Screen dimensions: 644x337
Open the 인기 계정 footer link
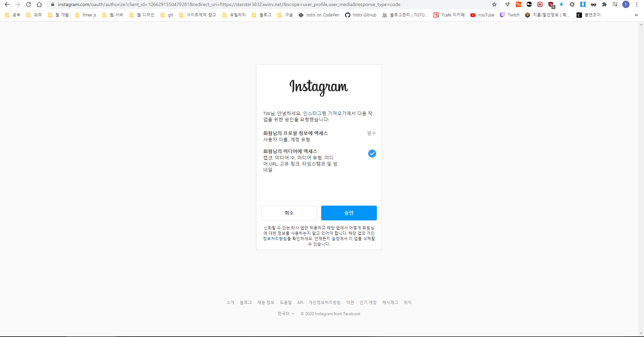click(368, 302)
